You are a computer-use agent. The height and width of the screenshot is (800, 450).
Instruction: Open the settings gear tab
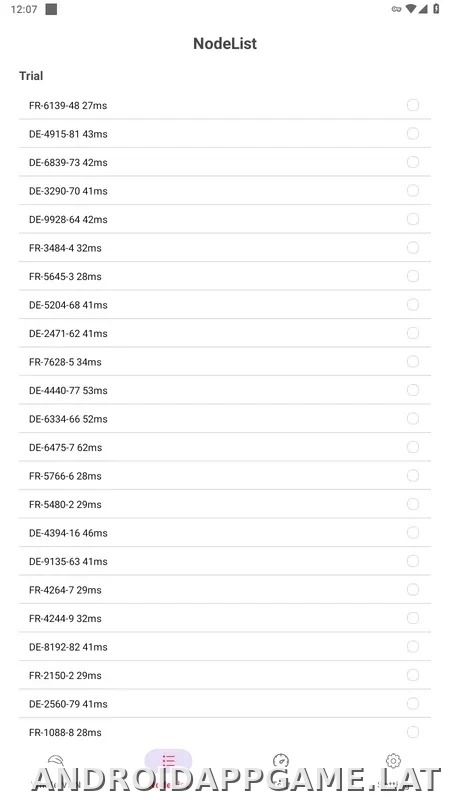[393, 761]
